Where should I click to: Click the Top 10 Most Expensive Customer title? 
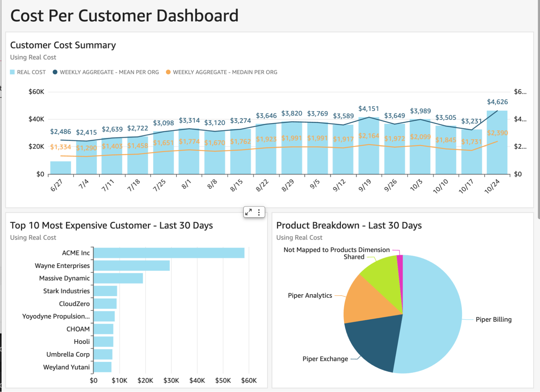(112, 225)
